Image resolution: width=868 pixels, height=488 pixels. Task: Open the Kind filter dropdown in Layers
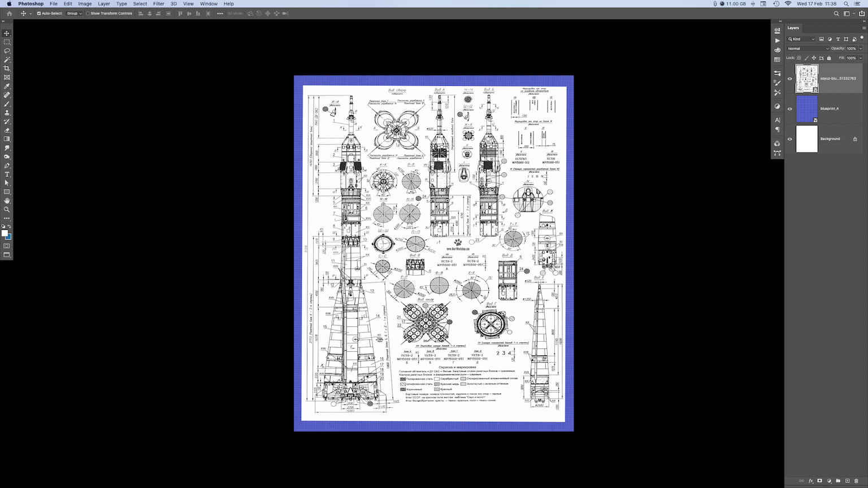pyautogui.click(x=801, y=39)
